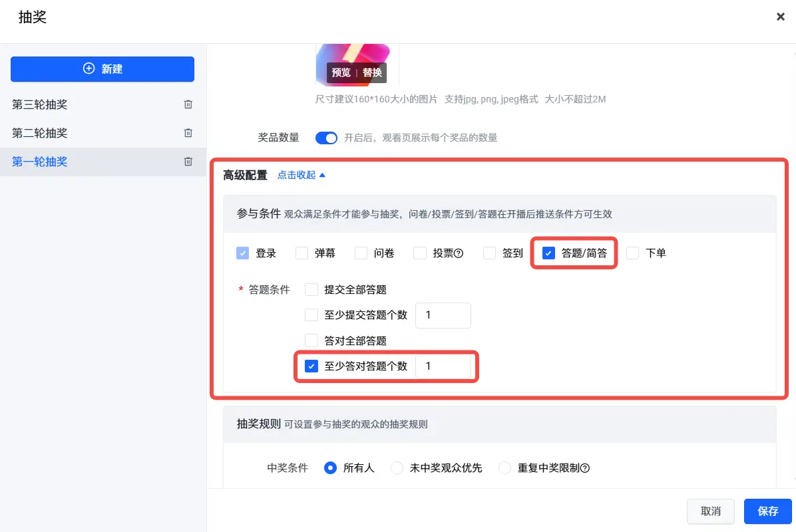Viewport: 796px width, 532px height.
Task: Select 未中奖观众优先 radio option
Action: (397, 468)
